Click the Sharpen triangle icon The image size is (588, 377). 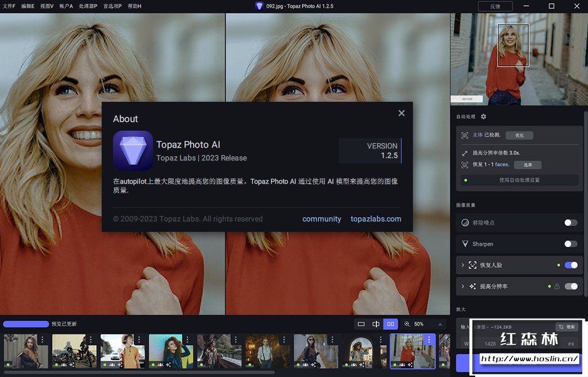point(465,244)
